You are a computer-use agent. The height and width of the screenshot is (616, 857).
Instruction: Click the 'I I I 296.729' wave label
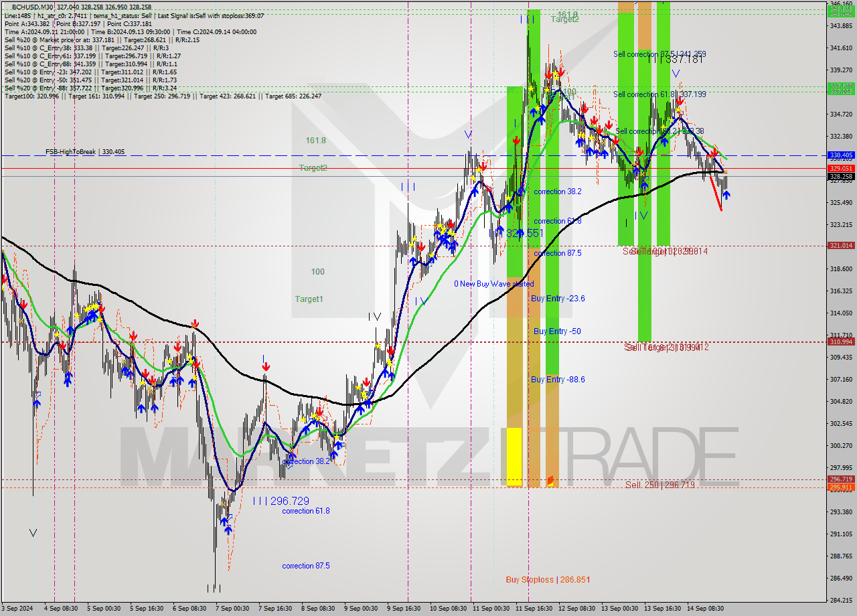click(281, 501)
